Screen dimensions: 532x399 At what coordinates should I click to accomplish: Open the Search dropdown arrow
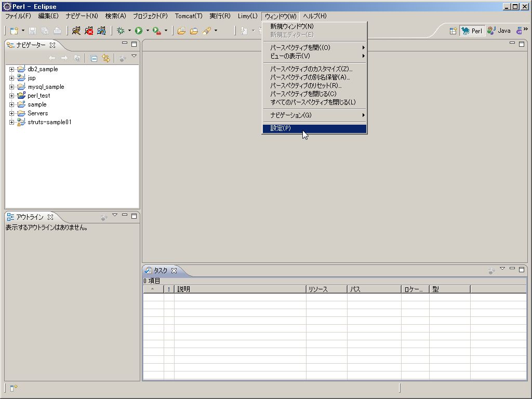click(x=216, y=31)
